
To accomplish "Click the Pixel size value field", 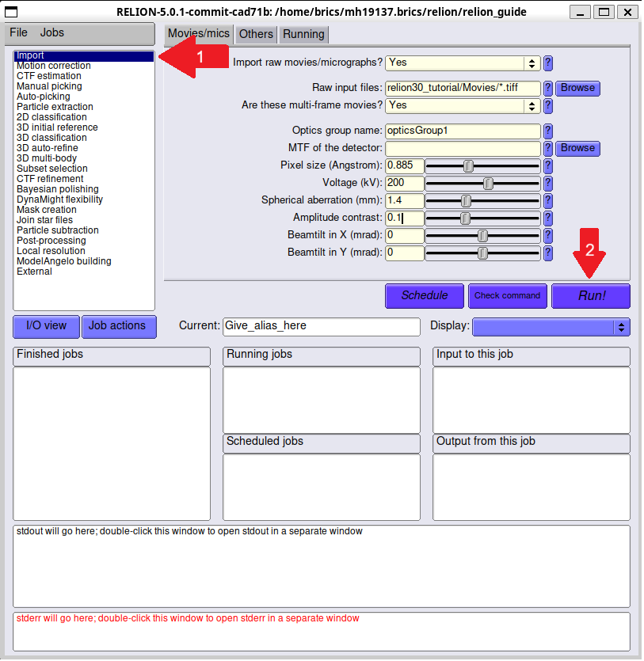I will (x=405, y=165).
